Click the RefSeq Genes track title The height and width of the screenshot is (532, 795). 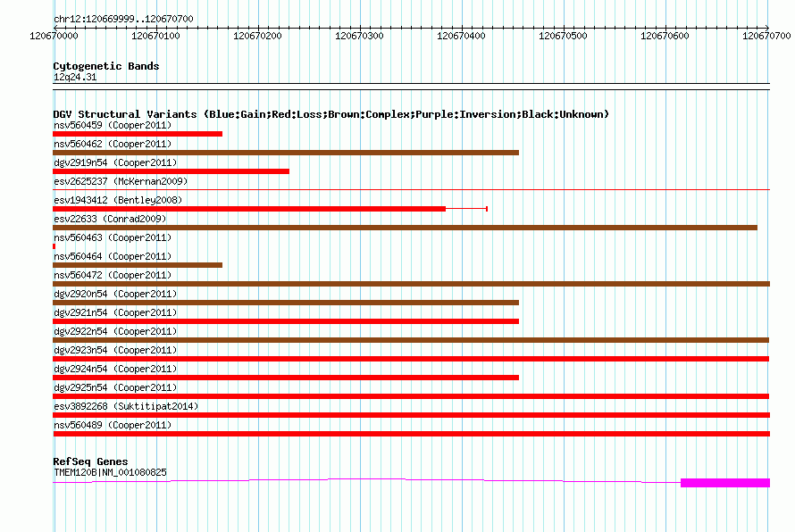[90, 461]
